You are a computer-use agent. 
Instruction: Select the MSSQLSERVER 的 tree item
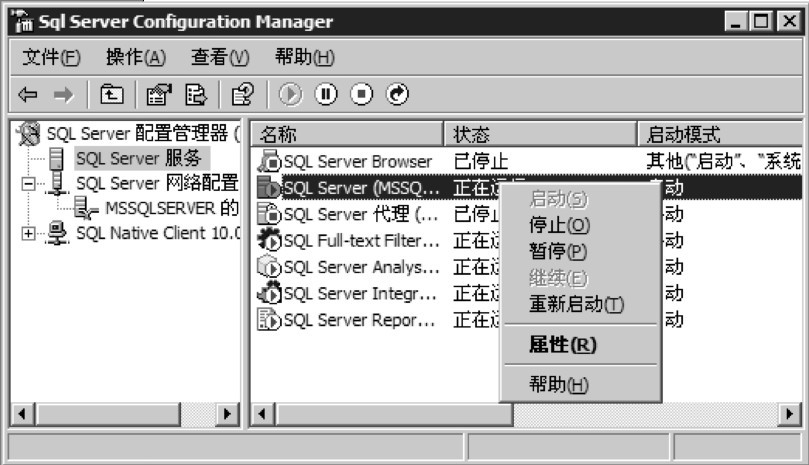pyautogui.click(x=172, y=208)
